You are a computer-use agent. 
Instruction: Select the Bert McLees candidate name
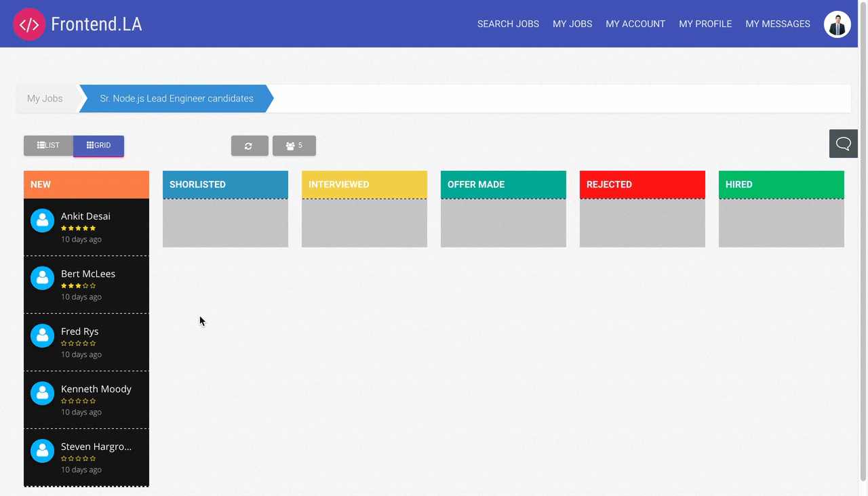pyautogui.click(x=88, y=274)
